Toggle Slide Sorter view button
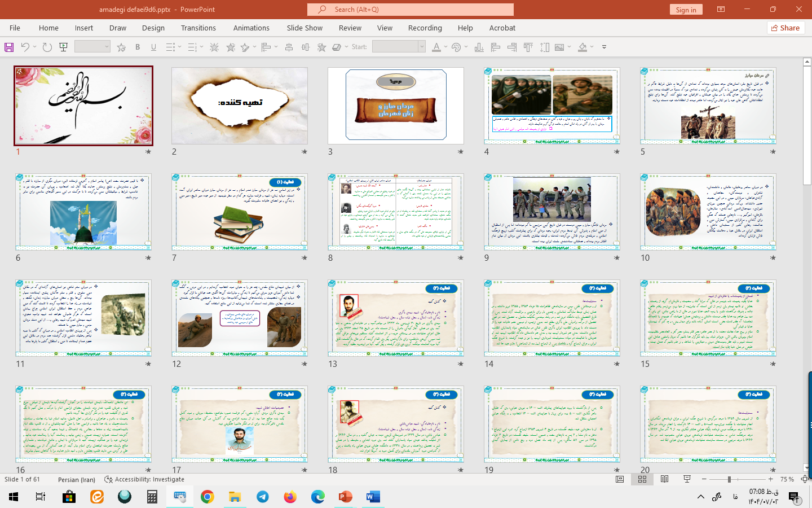 pyautogui.click(x=642, y=479)
